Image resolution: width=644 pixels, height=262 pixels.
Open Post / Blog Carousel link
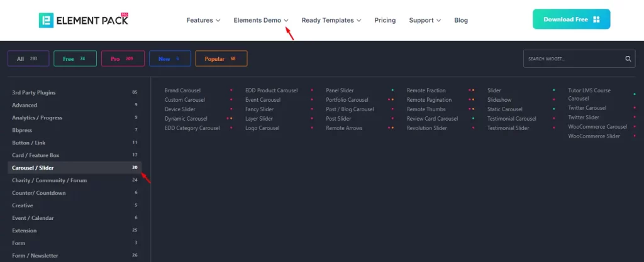click(350, 109)
